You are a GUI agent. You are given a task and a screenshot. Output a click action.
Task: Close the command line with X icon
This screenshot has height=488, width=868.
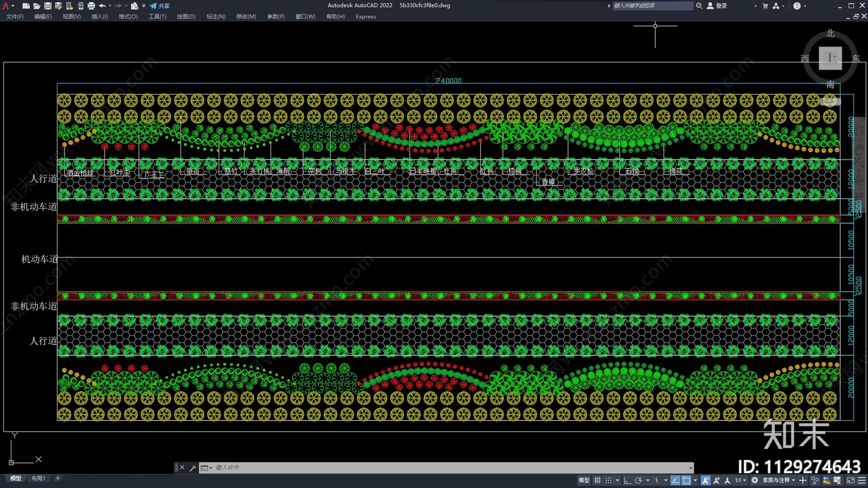[x=182, y=467]
